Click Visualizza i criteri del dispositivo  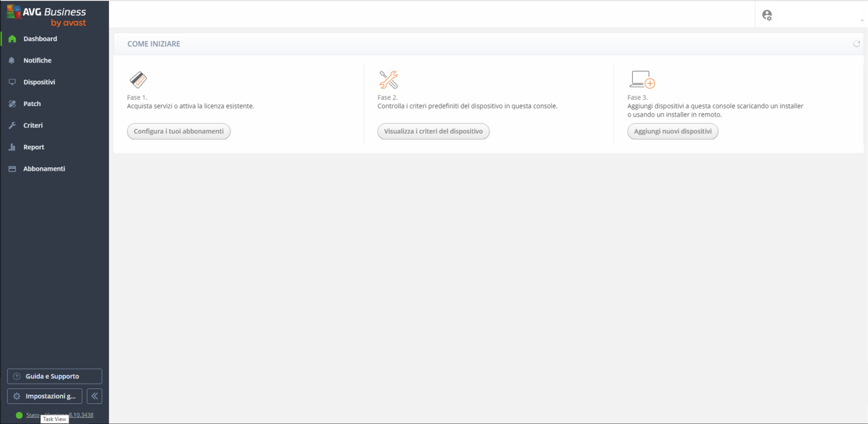point(433,131)
